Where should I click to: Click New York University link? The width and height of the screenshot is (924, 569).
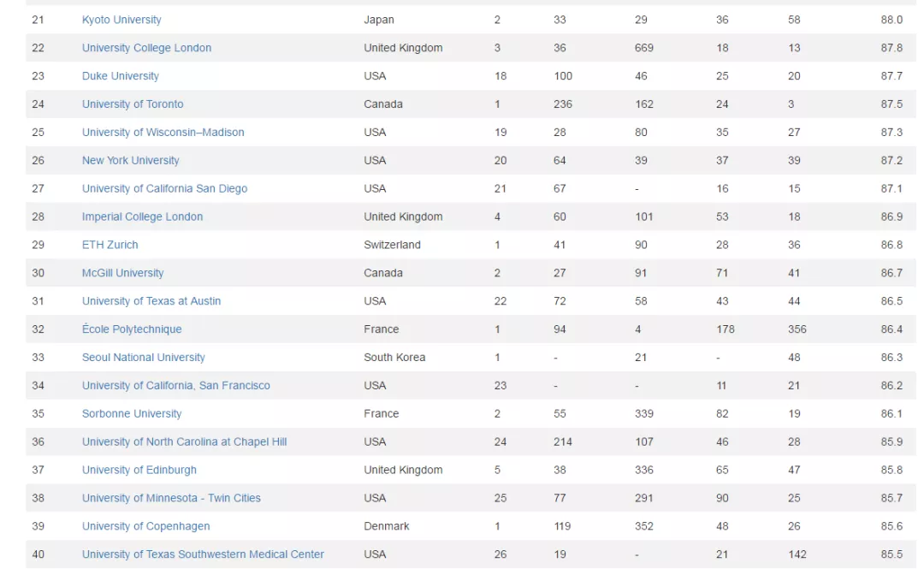click(131, 161)
